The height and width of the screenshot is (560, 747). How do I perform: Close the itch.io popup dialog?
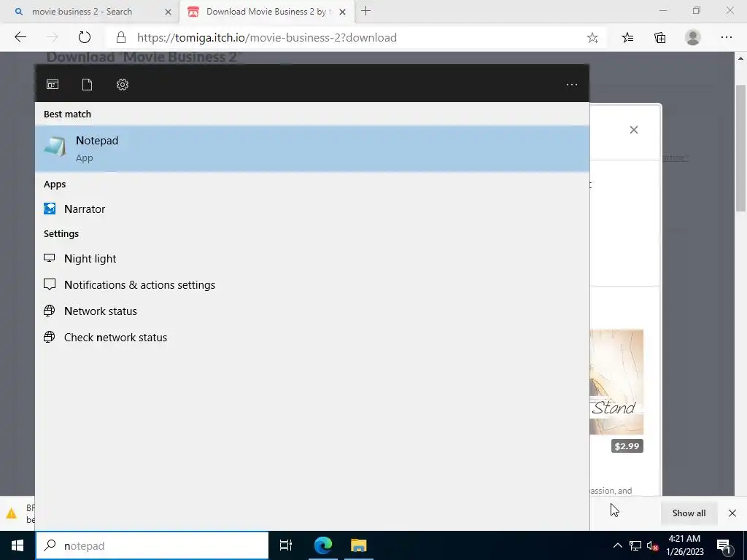pyautogui.click(x=634, y=130)
